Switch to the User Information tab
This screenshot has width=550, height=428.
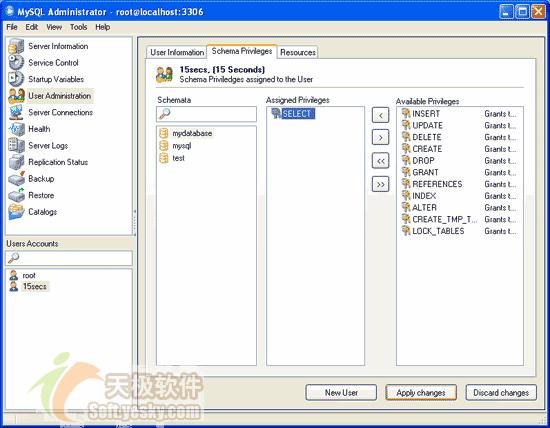click(x=177, y=52)
